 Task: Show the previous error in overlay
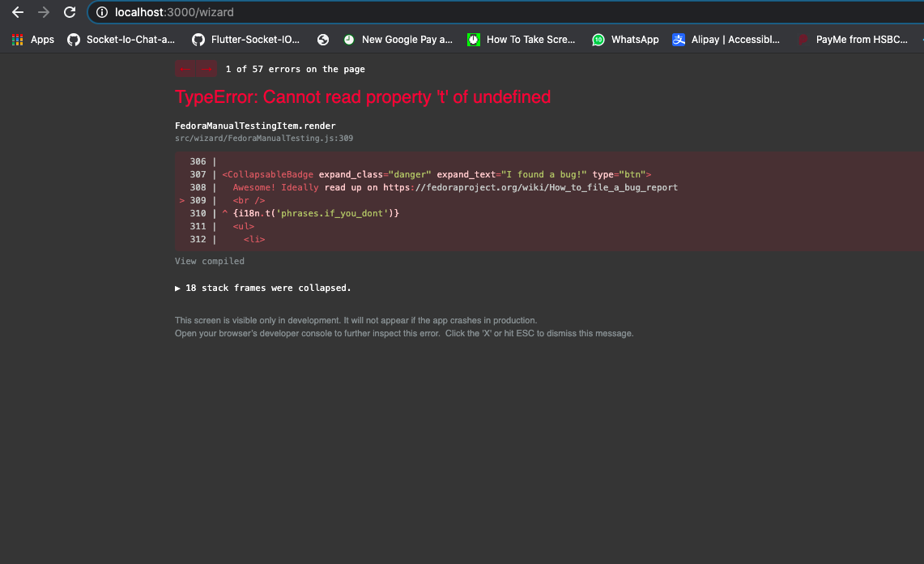tap(185, 69)
